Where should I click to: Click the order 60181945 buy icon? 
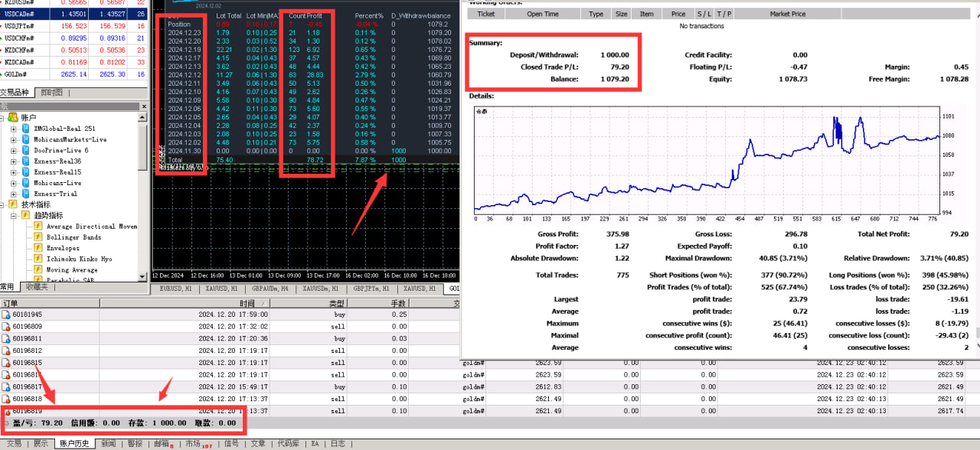point(6,315)
